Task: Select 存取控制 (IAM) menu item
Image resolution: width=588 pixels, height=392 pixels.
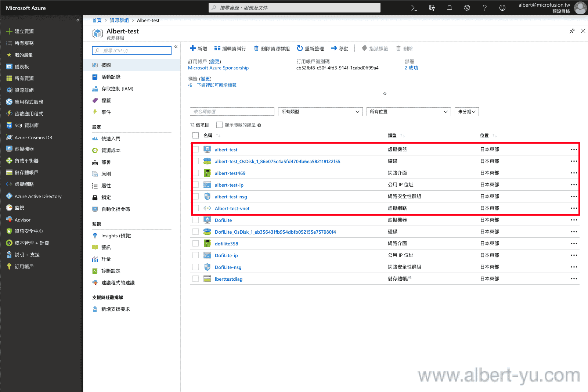Action: (132, 89)
